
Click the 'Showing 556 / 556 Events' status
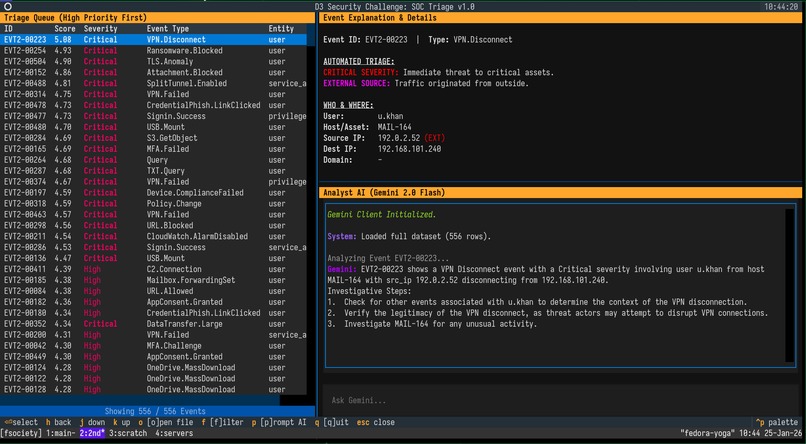[155, 411]
